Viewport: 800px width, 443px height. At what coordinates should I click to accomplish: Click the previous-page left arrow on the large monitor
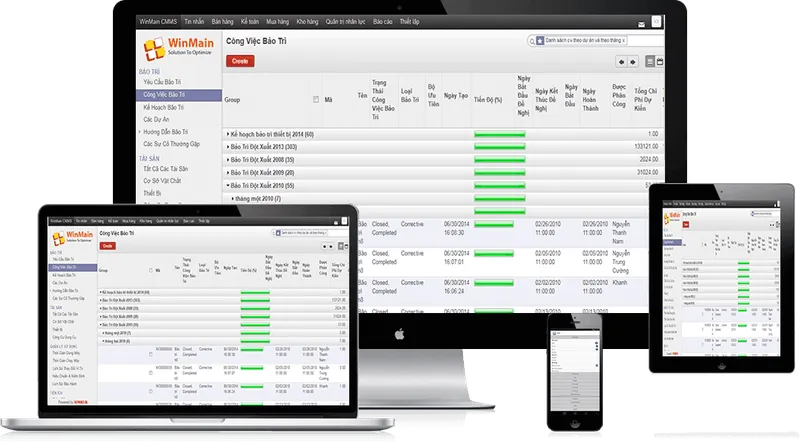click(x=621, y=62)
